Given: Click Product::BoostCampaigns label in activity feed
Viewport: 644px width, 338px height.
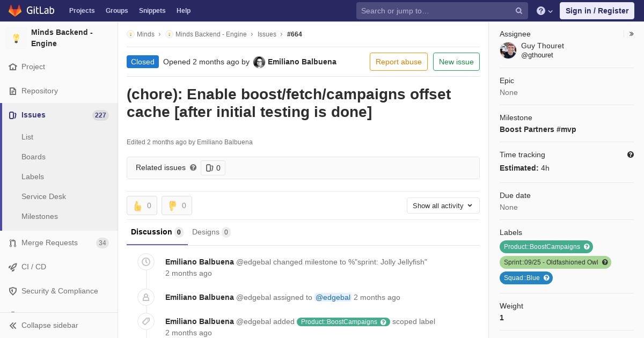Looking at the screenshot, I should pos(339,322).
